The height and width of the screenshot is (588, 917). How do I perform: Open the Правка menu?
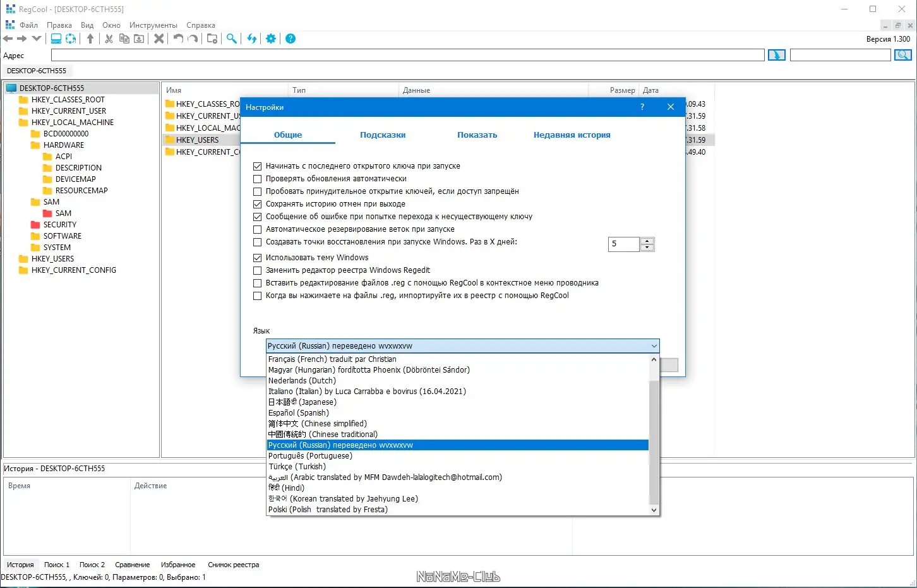tap(59, 25)
